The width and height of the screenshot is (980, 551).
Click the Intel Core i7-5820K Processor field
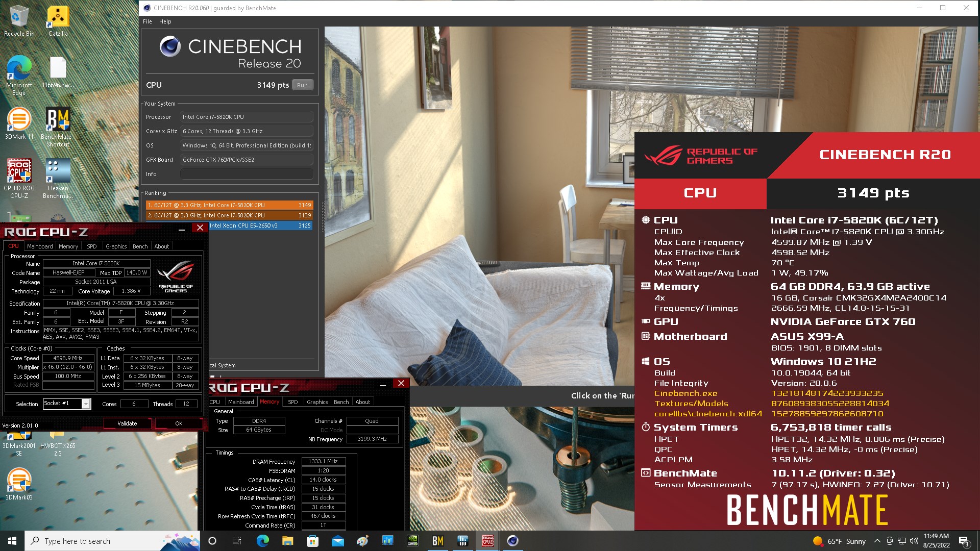pyautogui.click(x=247, y=117)
